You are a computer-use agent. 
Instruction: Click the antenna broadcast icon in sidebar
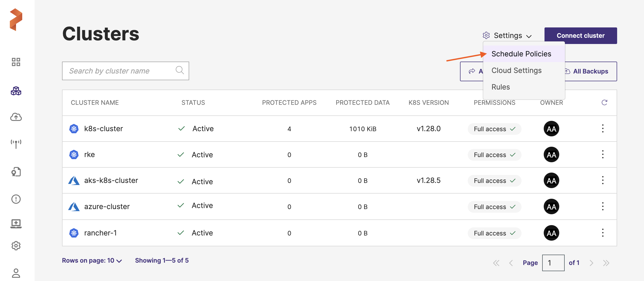16,144
